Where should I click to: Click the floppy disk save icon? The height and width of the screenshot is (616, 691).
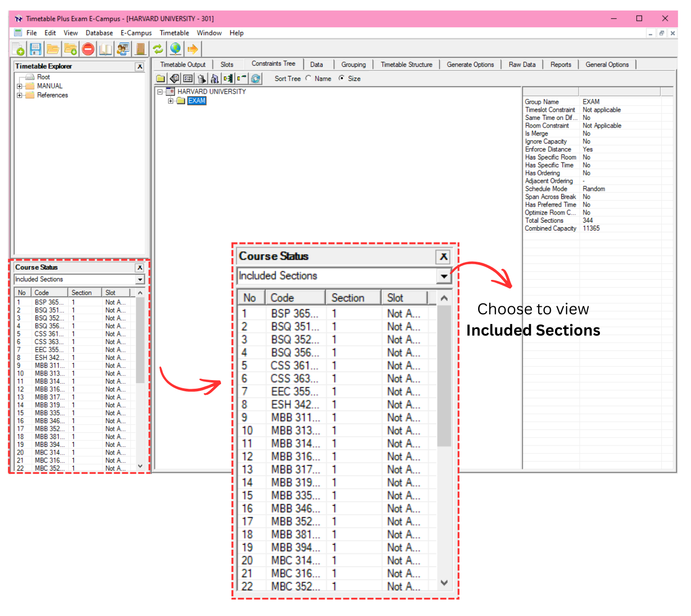click(x=35, y=49)
